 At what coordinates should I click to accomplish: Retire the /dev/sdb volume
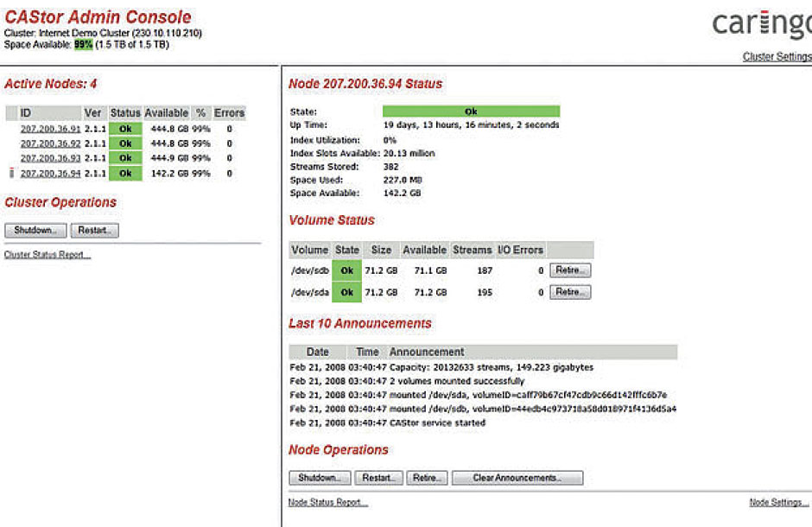coord(569,270)
